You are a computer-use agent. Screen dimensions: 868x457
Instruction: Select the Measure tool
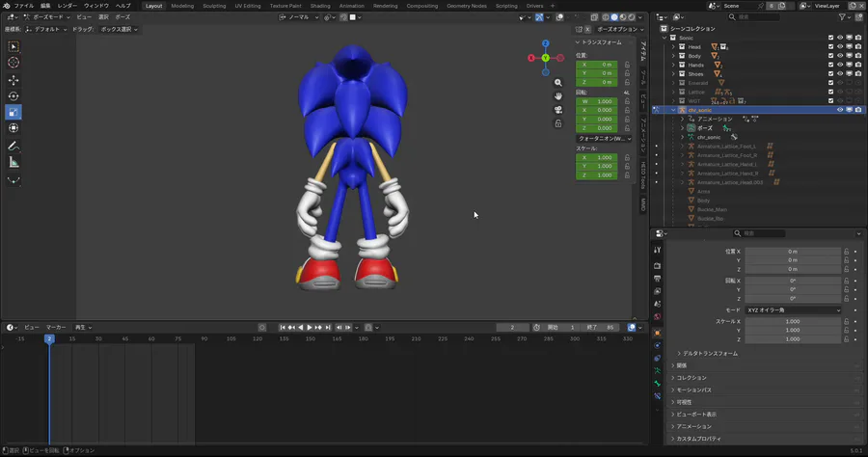coord(14,162)
